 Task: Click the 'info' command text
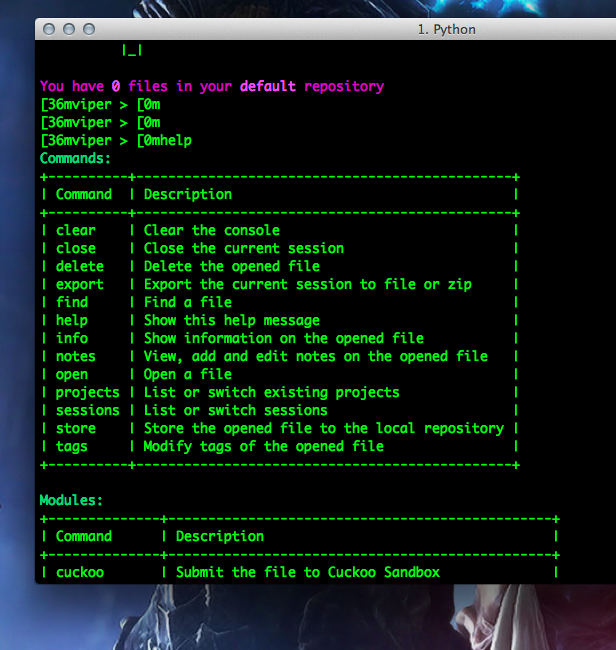72,338
